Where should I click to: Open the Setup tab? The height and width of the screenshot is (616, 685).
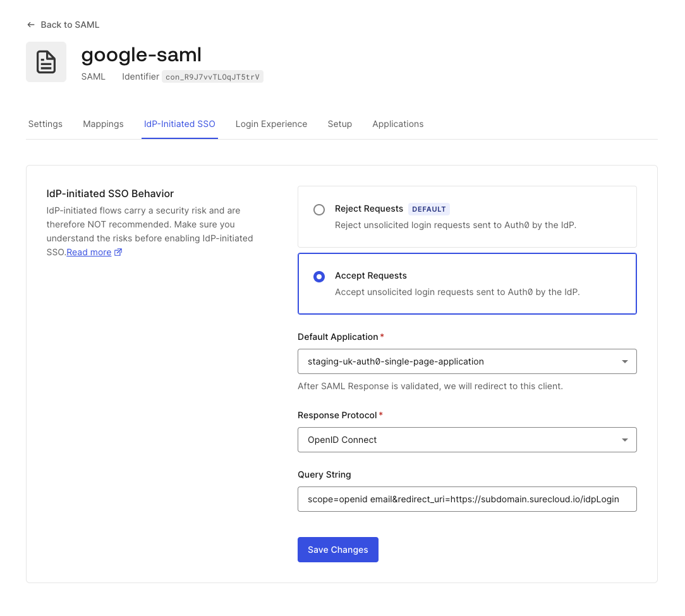pyautogui.click(x=339, y=124)
